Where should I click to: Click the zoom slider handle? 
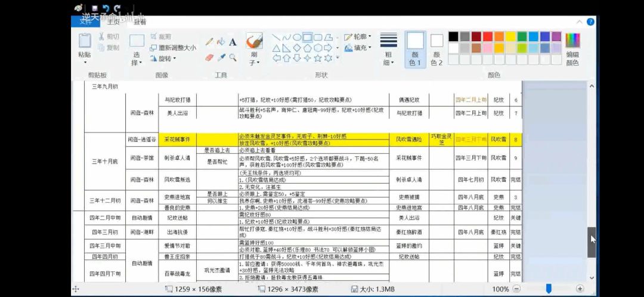(x=549, y=289)
